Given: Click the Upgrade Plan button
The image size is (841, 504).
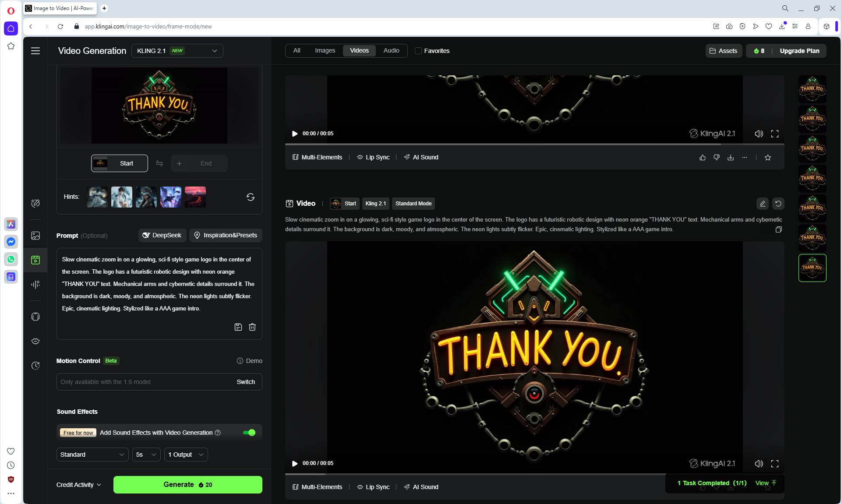Looking at the screenshot, I should (x=799, y=51).
